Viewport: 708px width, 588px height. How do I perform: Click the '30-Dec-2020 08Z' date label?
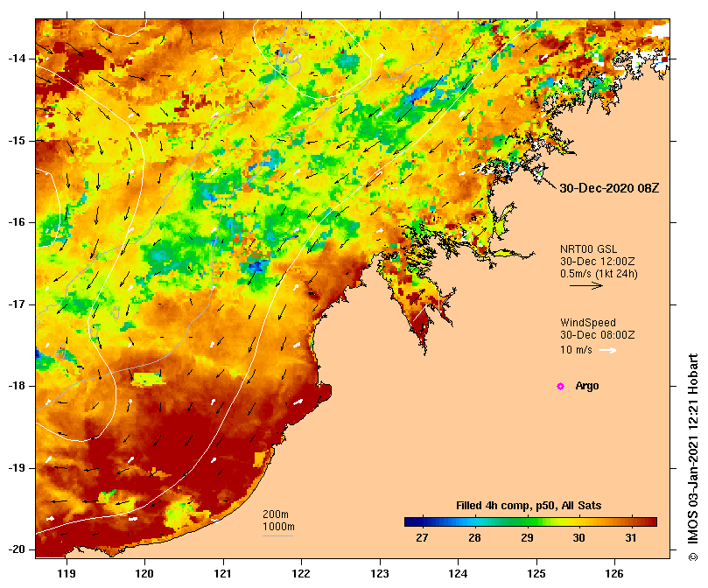(x=609, y=188)
